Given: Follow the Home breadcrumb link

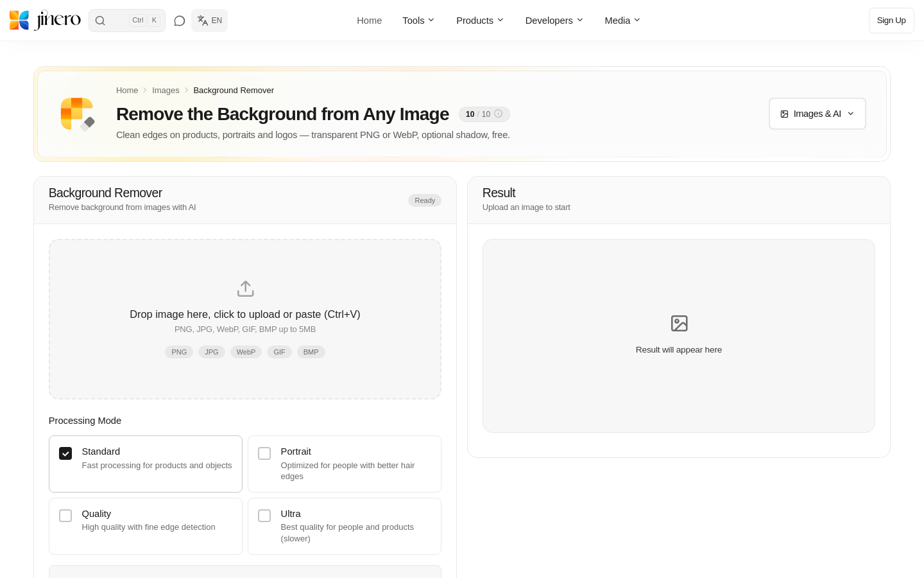Looking at the screenshot, I should pos(127,91).
